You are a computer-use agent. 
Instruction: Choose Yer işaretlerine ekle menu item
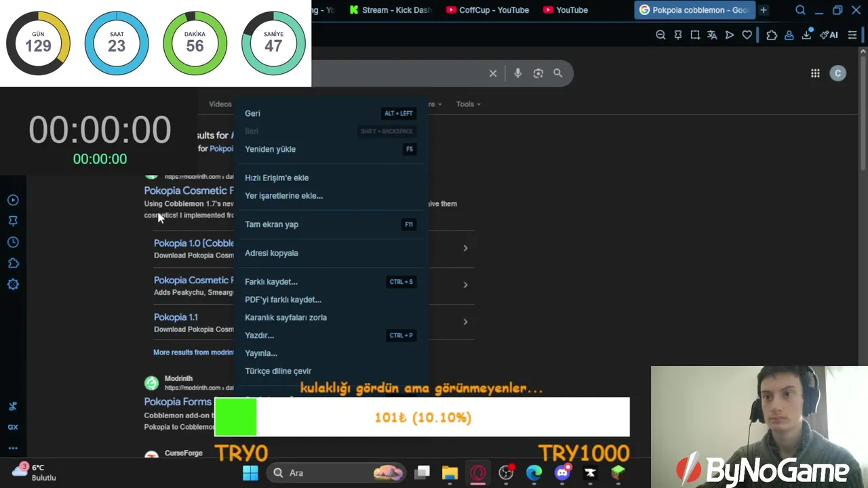coord(332,196)
